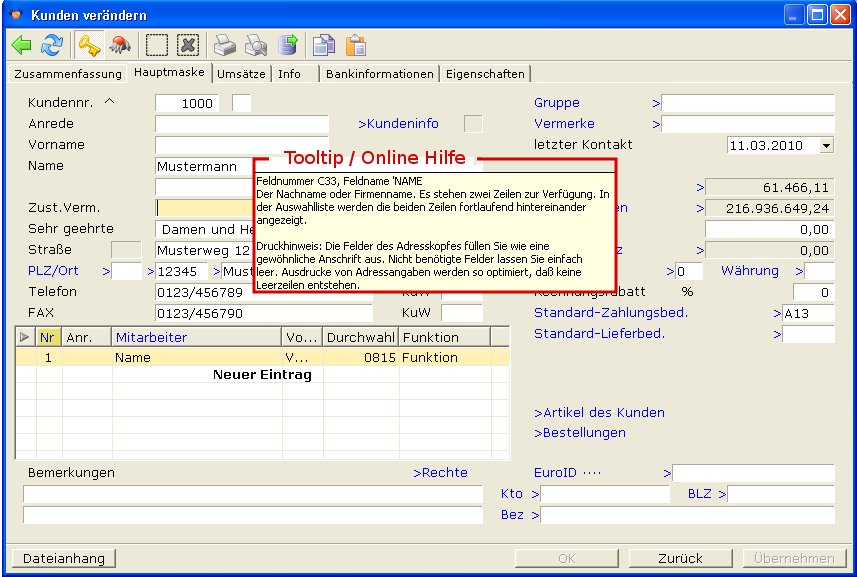Click the dashed box with X icon
This screenshot has height=577, width=857.
coord(188,45)
